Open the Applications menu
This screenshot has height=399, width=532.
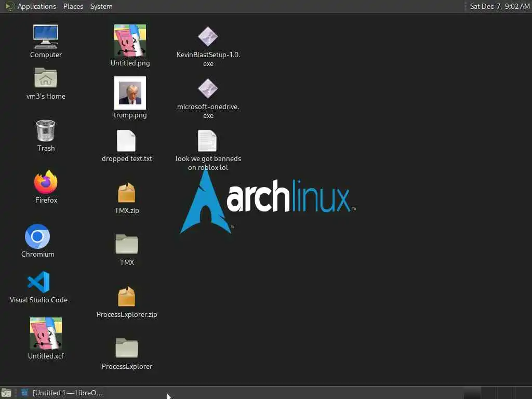[x=37, y=6]
